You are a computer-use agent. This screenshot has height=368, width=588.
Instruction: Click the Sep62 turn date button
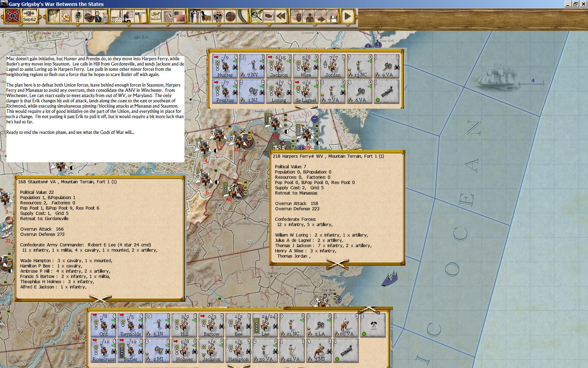30,16
